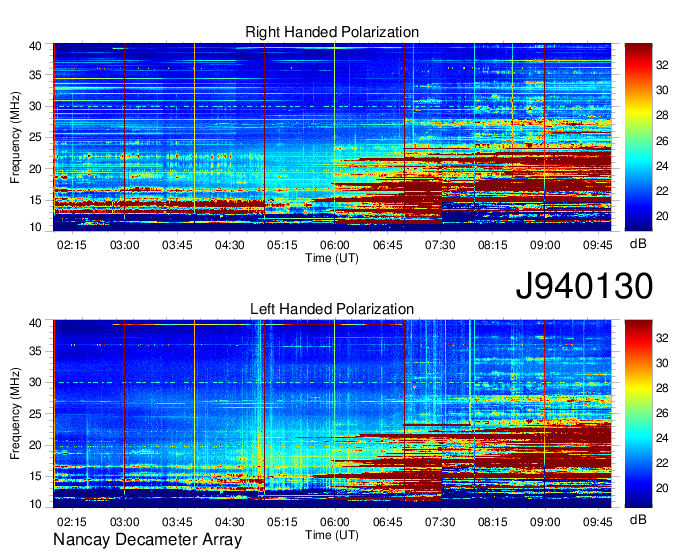This screenshot has height=552, width=680.
Task: Click the red vertical line at 07:00 in the bottom plot
Action: coord(405,414)
